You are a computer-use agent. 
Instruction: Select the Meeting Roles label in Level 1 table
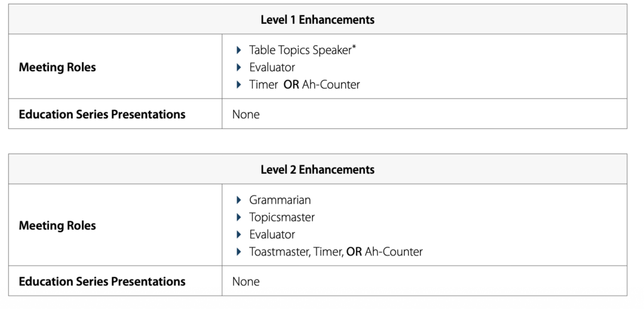[57, 67]
